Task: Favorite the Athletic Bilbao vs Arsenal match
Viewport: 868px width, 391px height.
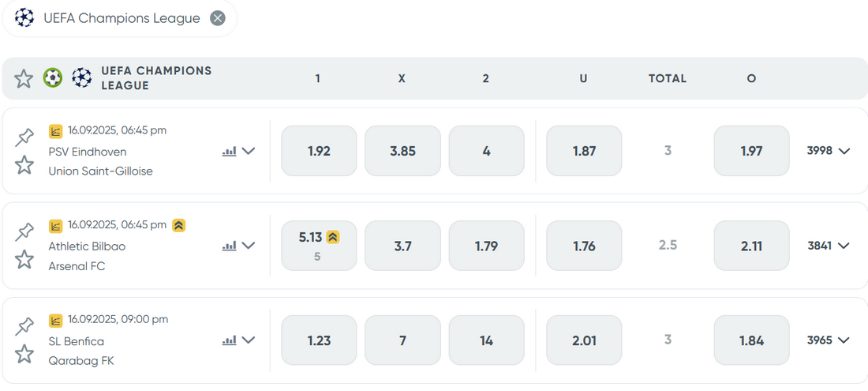Action: (24, 259)
